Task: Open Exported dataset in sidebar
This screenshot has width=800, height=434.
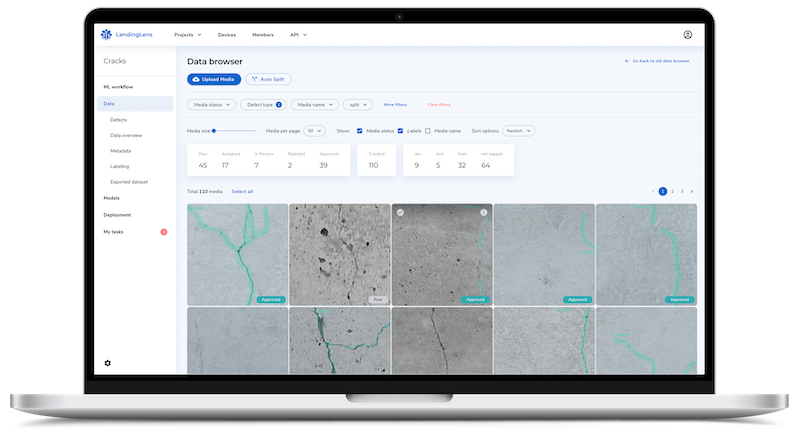Action: pyautogui.click(x=129, y=182)
